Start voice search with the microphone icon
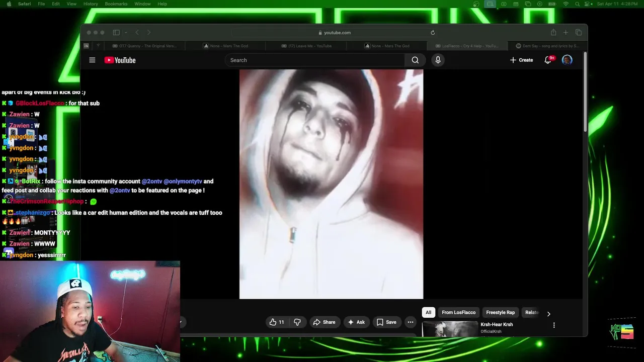Screen dimensions: 644x362 [x=438, y=60]
